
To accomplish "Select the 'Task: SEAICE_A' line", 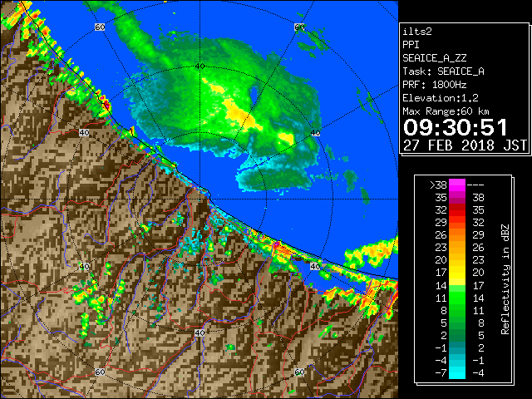I will [x=443, y=71].
